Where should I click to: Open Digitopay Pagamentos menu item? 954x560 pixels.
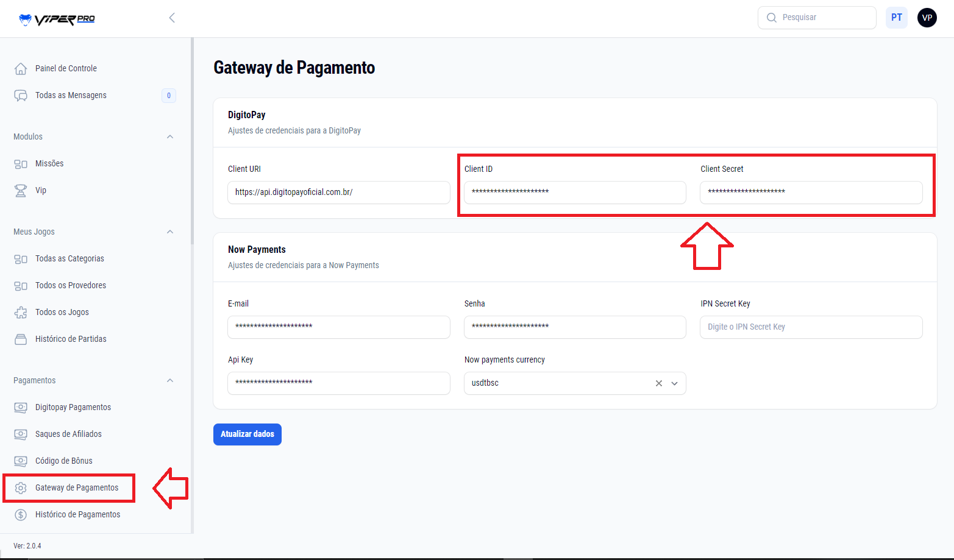tap(73, 408)
